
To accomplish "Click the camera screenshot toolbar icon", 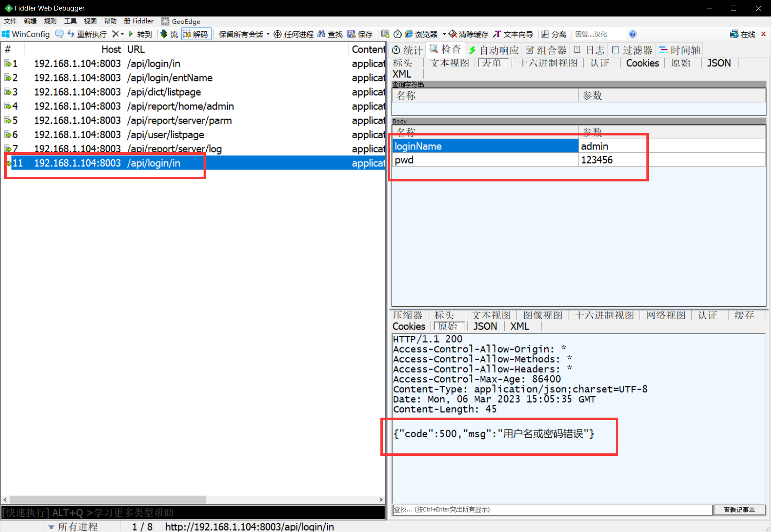I will (385, 34).
